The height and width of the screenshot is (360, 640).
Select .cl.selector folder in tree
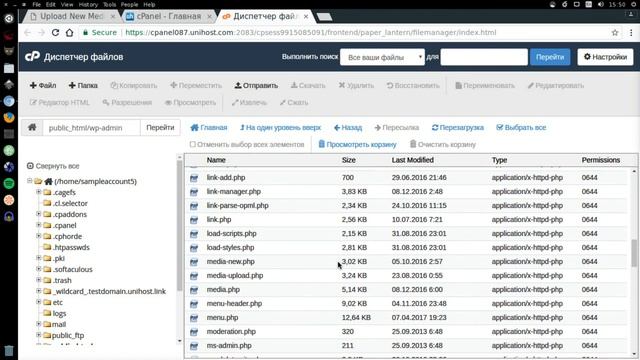coord(70,203)
